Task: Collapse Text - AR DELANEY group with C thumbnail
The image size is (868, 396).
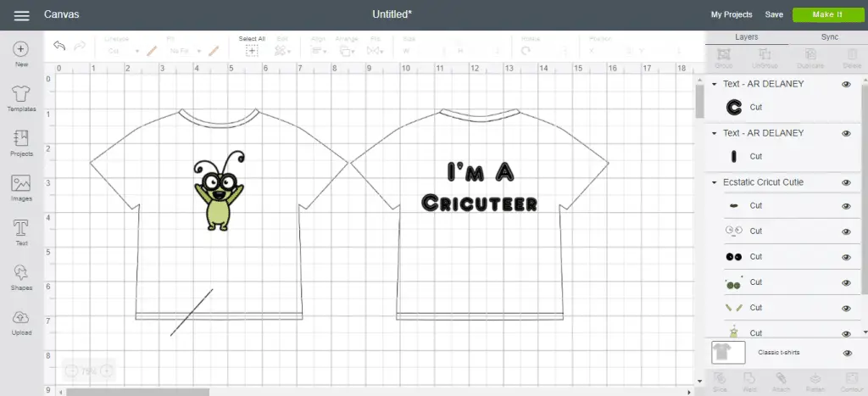Action: coord(714,84)
